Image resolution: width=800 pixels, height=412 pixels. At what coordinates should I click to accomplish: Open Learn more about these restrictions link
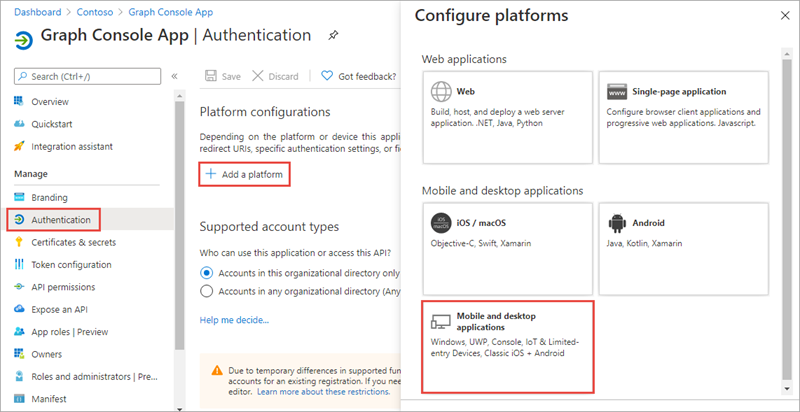click(x=323, y=392)
